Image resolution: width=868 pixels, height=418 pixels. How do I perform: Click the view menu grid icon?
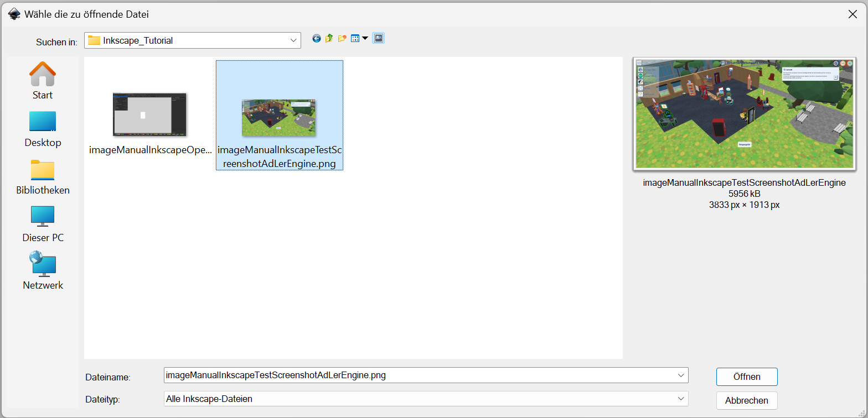pyautogui.click(x=355, y=39)
